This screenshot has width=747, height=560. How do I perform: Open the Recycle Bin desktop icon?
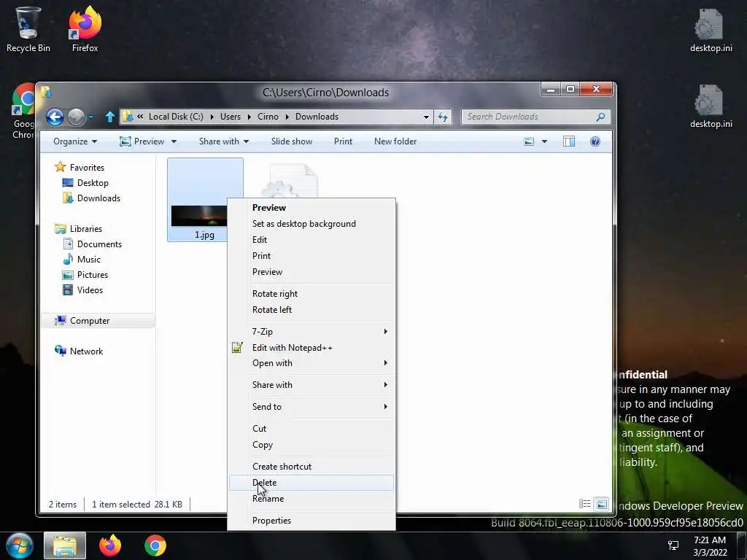tap(28, 28)
